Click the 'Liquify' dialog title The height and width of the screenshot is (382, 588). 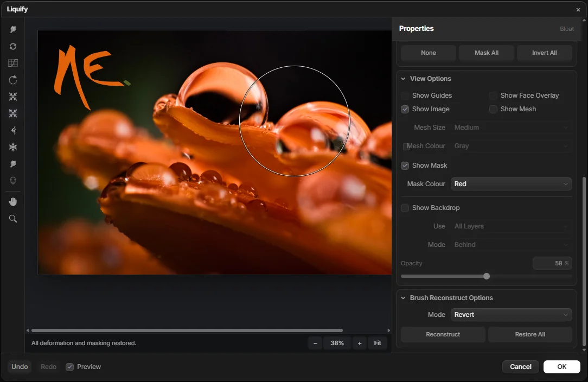(x=17, y=9)
